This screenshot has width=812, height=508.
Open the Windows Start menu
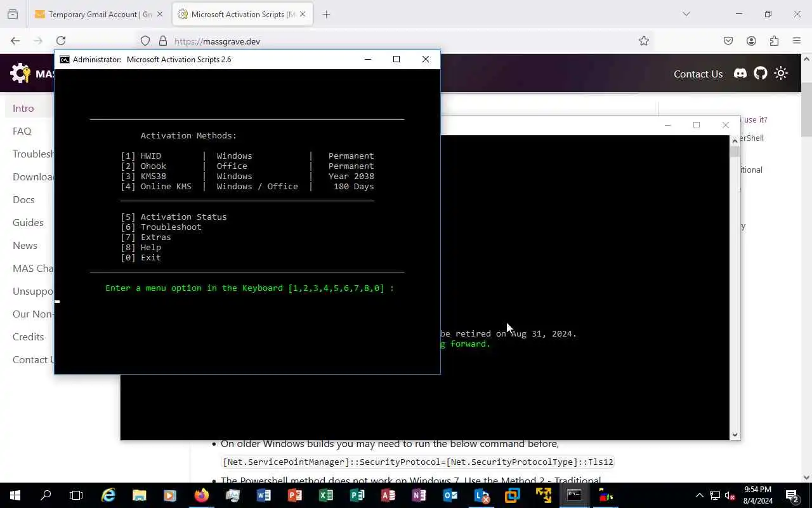(15, 495)
